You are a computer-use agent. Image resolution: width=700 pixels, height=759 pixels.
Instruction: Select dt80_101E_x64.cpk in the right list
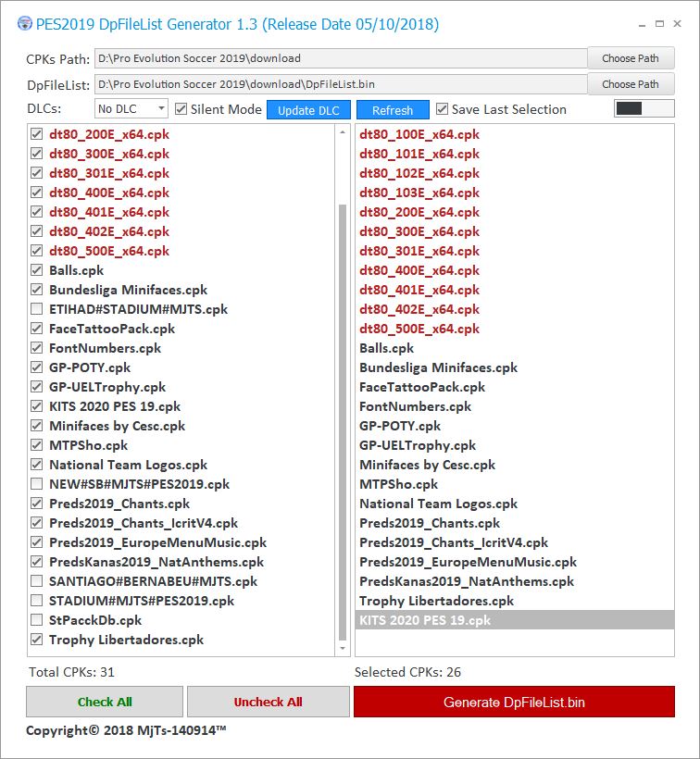click(515, 154)
